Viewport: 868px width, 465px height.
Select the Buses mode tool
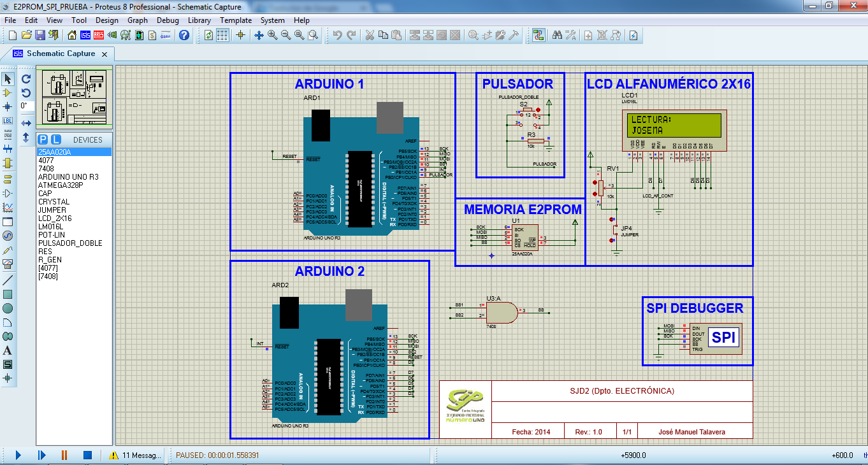click(8, 148)
